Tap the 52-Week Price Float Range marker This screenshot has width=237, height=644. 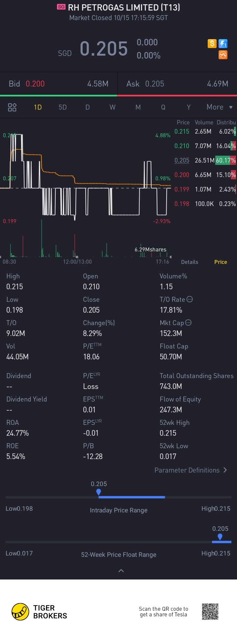220,537
